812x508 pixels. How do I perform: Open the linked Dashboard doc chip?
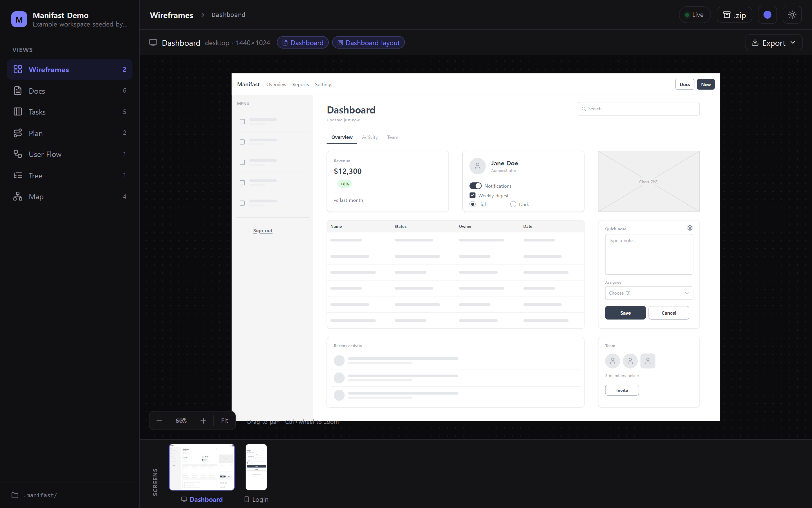tap(303, 43)
